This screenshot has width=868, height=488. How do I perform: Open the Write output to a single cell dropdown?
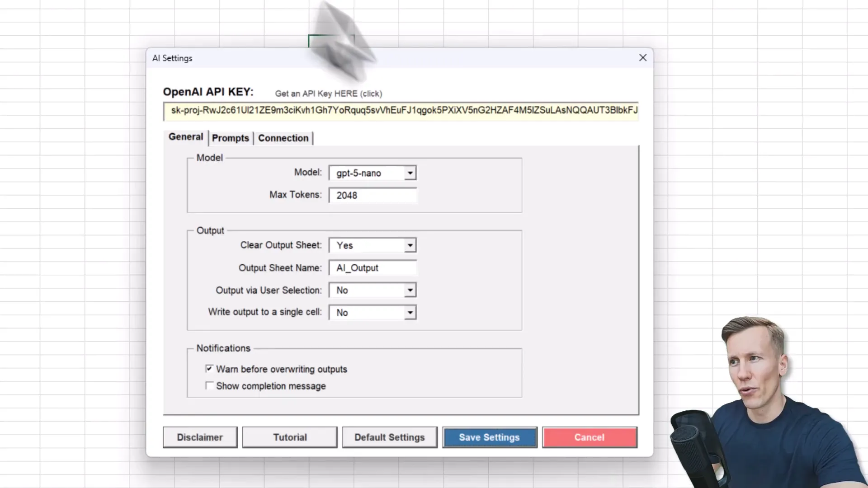[x=409, y=312]
